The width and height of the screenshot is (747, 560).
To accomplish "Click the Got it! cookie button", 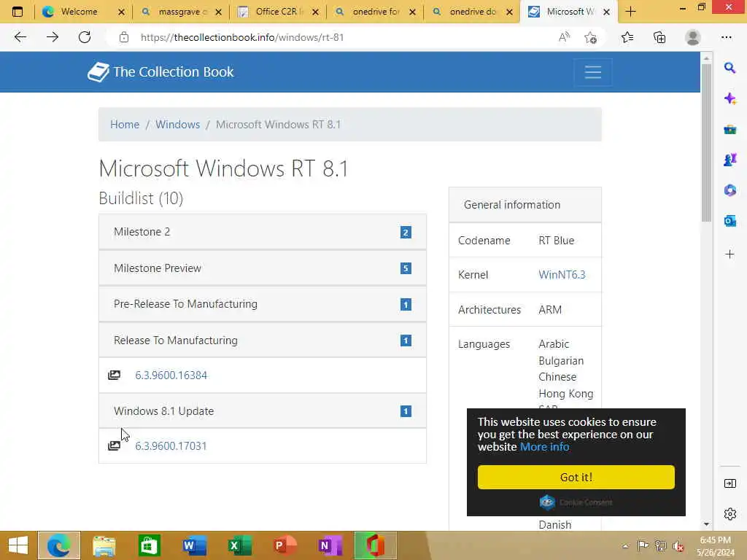I will coord(576,477).
